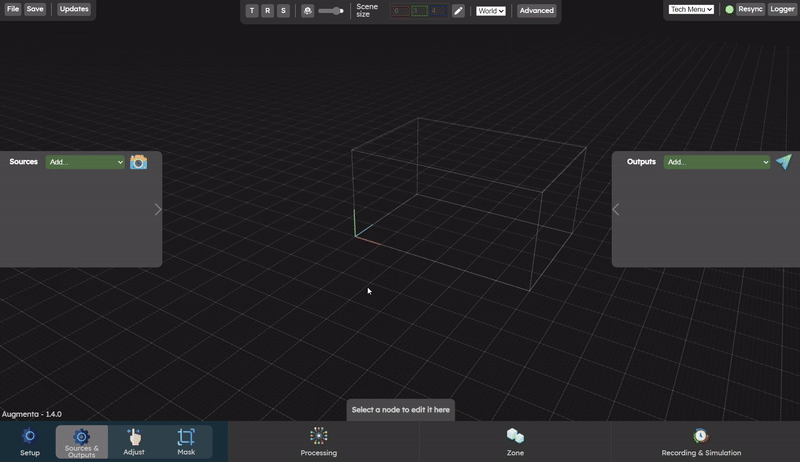
Task: Adjust the toolbar slider next to view icon
Action: [x=331, y=11]
